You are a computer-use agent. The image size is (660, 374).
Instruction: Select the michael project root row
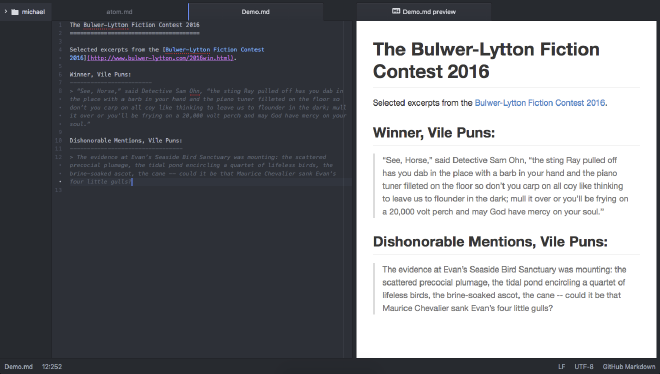click(26, 12)
